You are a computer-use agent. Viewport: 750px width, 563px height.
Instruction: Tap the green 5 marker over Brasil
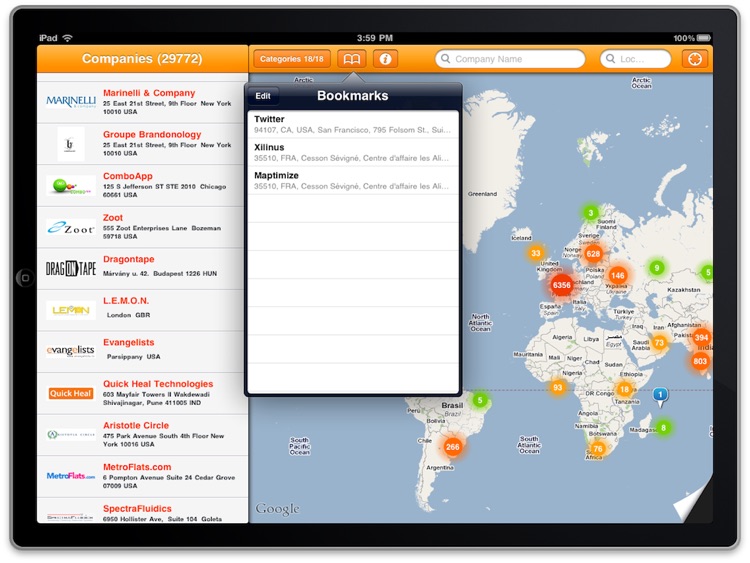(x=480, y=400)
